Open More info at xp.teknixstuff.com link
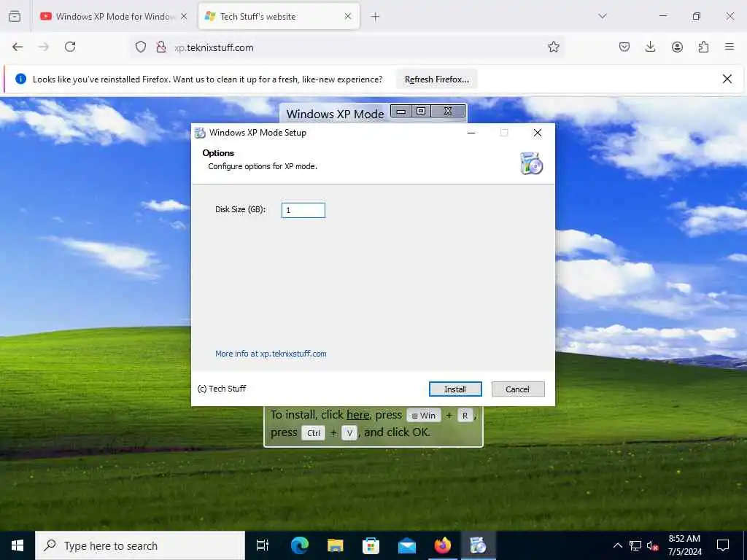Screen dimensions: 747x560 (271, 354)
